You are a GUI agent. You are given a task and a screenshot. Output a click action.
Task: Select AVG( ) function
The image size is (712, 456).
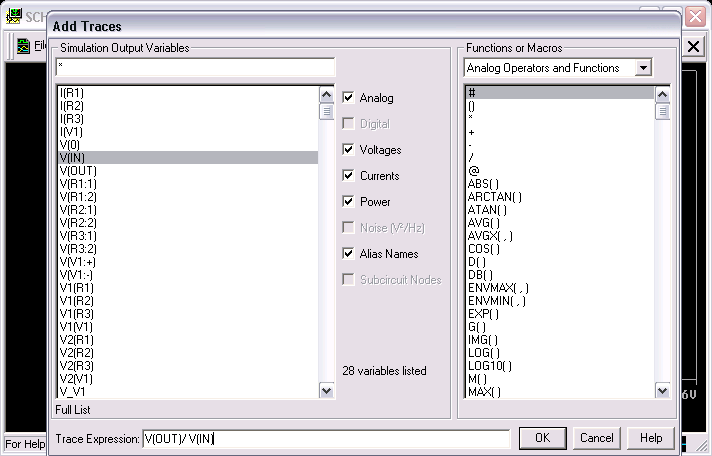560,223
